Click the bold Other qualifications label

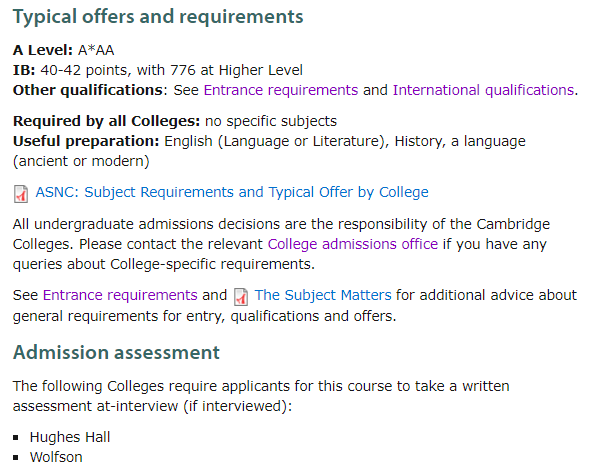click(88, 90)
